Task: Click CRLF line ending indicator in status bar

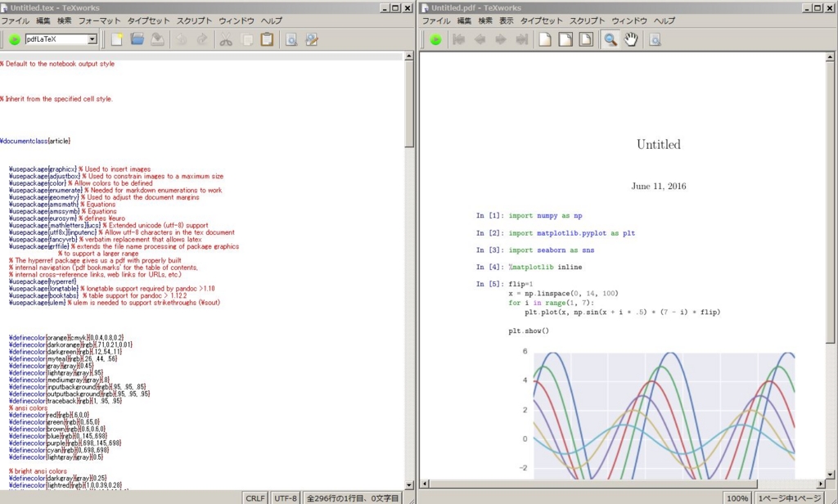Action: pyautogui.click(x=255, y=498)
